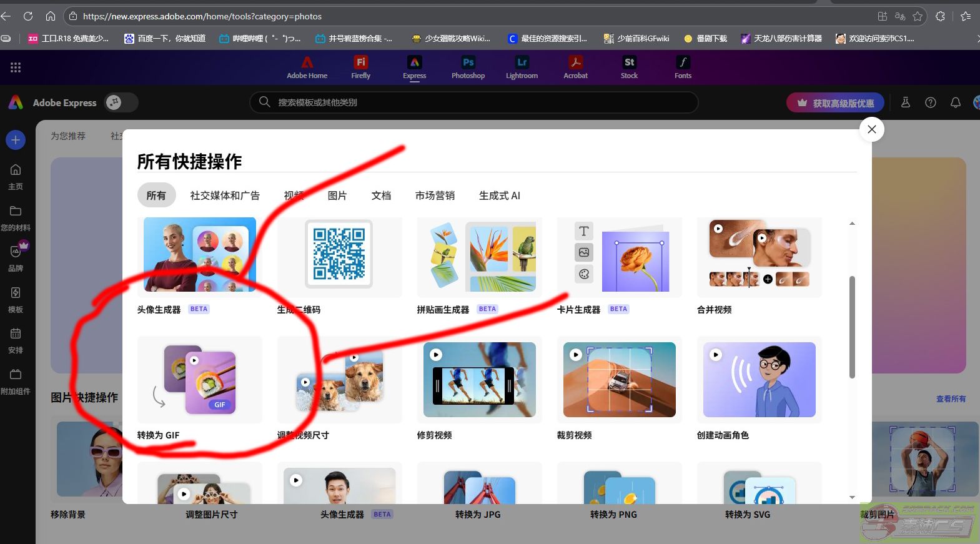Toggle the switch next to Adobe Express logo

121,102
